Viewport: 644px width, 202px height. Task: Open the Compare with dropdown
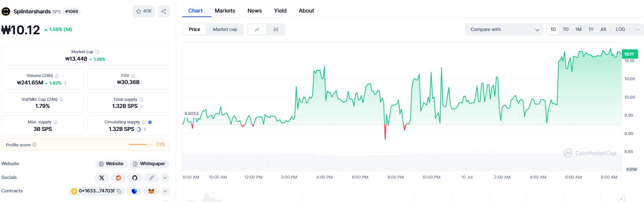point(504,29)
